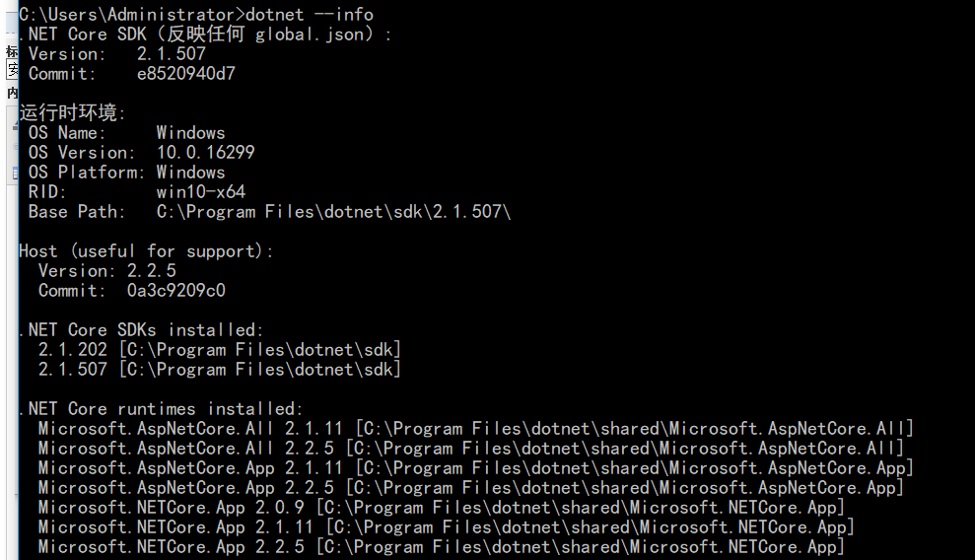The height and width of the screenshot is (560, 975).
Task: Click the RID value win10-x64
Action: [x=201, y=191]
